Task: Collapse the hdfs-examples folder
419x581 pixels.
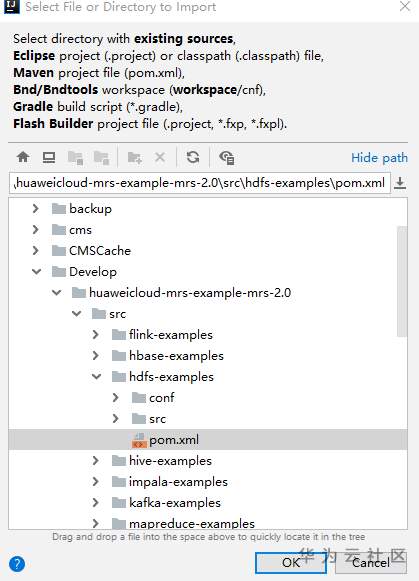Action: [96, 377]
